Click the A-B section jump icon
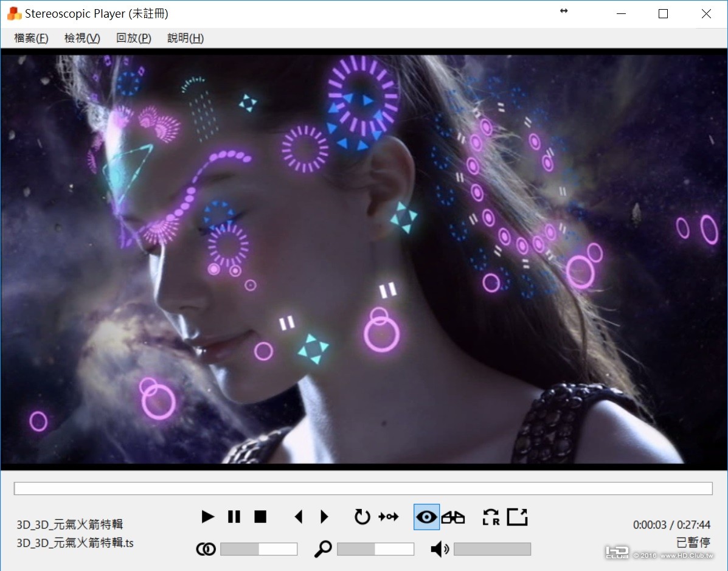This screenshot has width=728, height=571. click(389, 517)
